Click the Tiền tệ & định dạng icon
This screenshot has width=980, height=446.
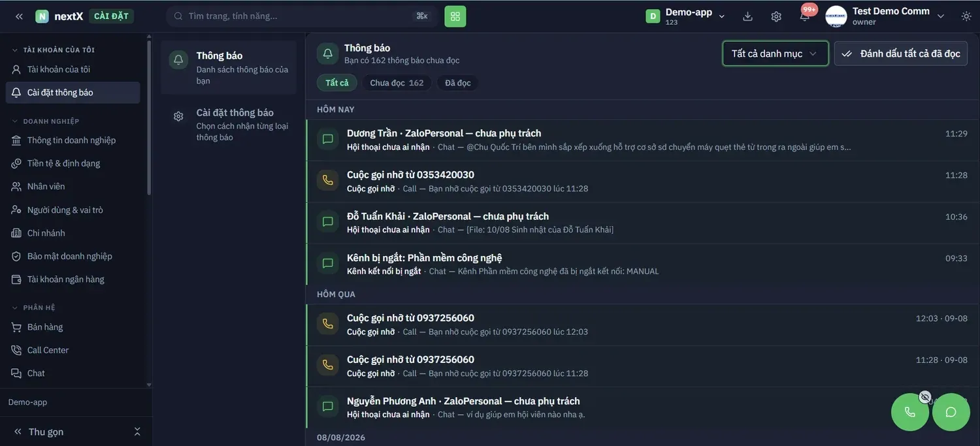click(16, 163)
